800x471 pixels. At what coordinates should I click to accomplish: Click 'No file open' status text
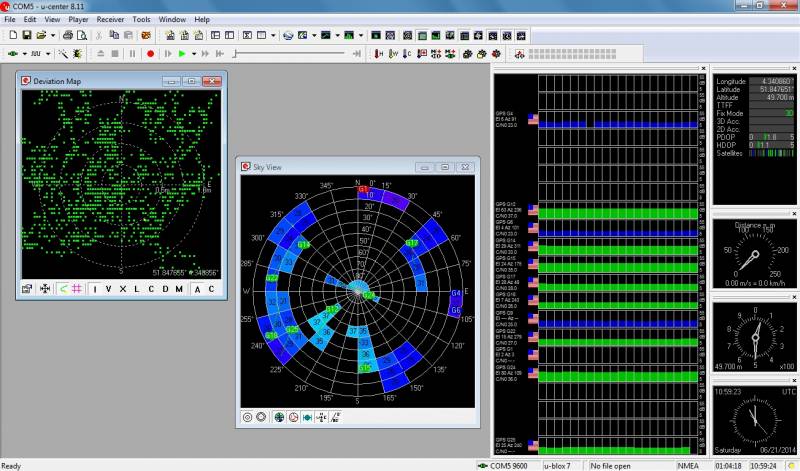point(610,465)
